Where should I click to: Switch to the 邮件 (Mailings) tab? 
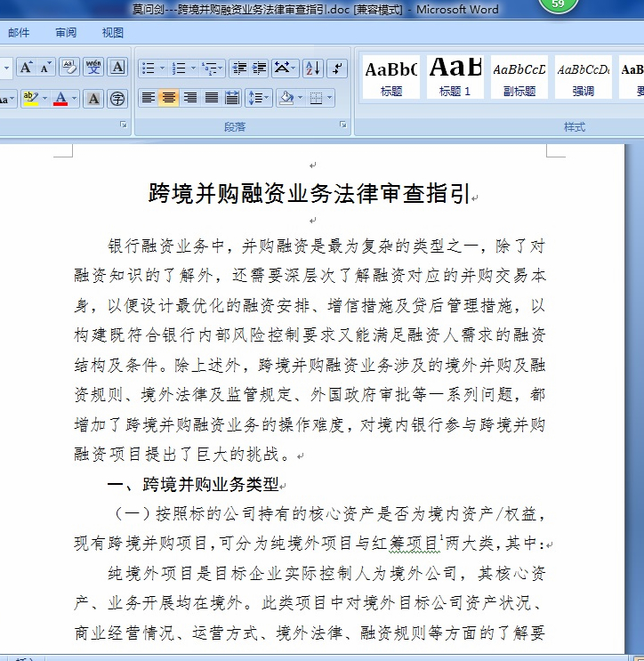(x=19, y=33)
